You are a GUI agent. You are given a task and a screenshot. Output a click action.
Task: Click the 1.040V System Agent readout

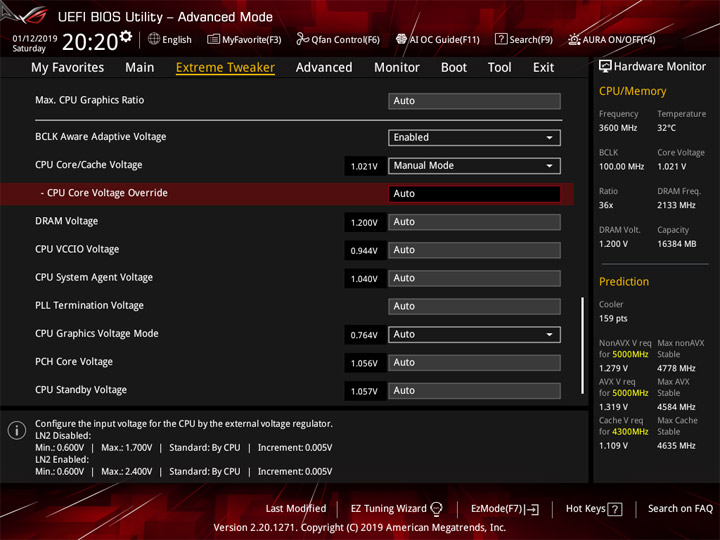[x=364, y=279]
